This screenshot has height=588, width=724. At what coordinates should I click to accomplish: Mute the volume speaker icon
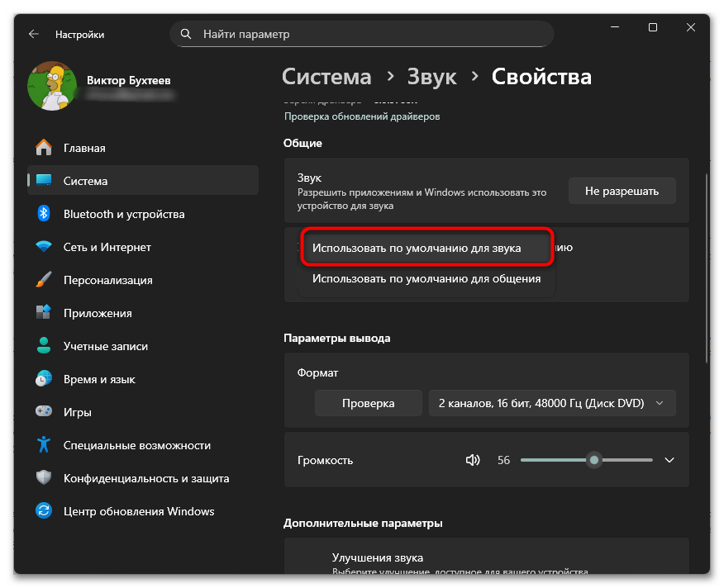(x=473, y=460)
